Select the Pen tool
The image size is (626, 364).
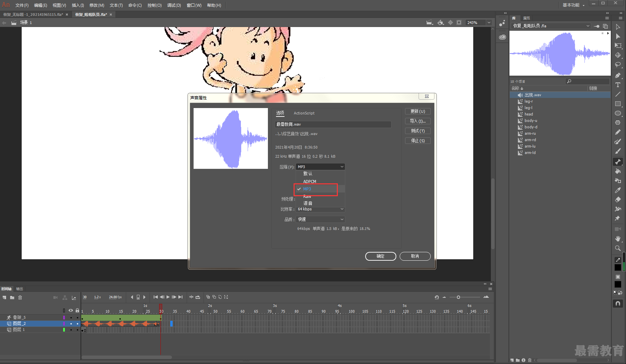[x=618, y=75]
